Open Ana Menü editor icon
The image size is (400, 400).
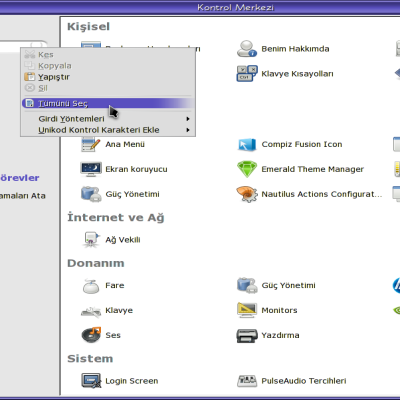(91, 145)
